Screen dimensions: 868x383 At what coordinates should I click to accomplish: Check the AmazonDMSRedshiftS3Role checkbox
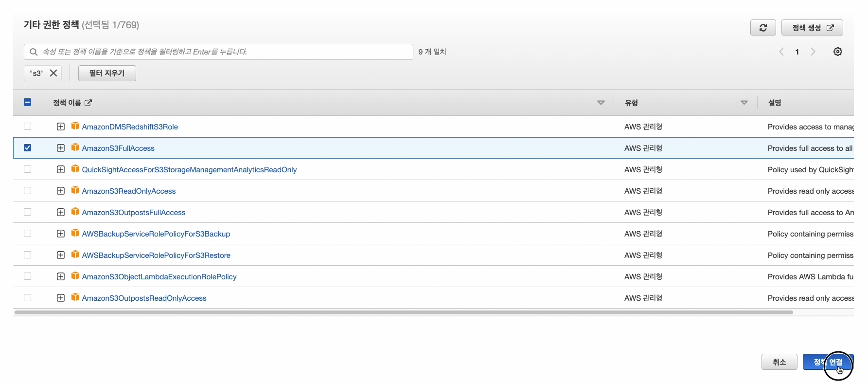(x=28, y=127)
